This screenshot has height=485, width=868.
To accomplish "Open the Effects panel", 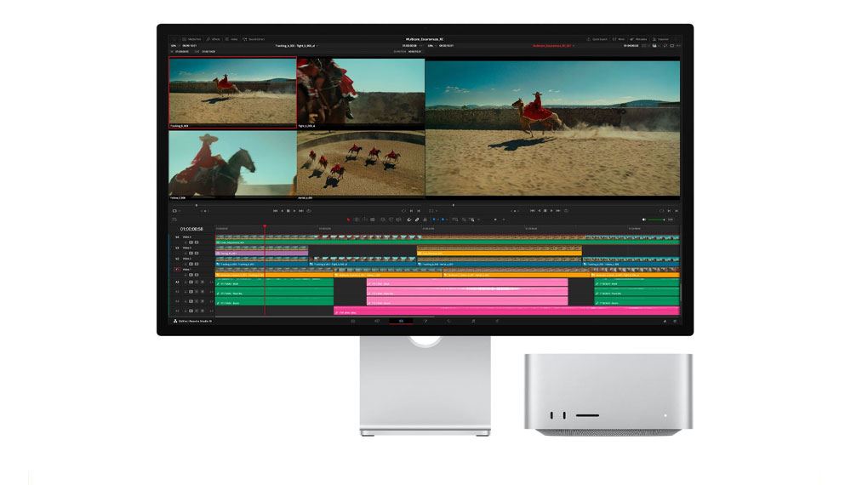I will 214,39.
